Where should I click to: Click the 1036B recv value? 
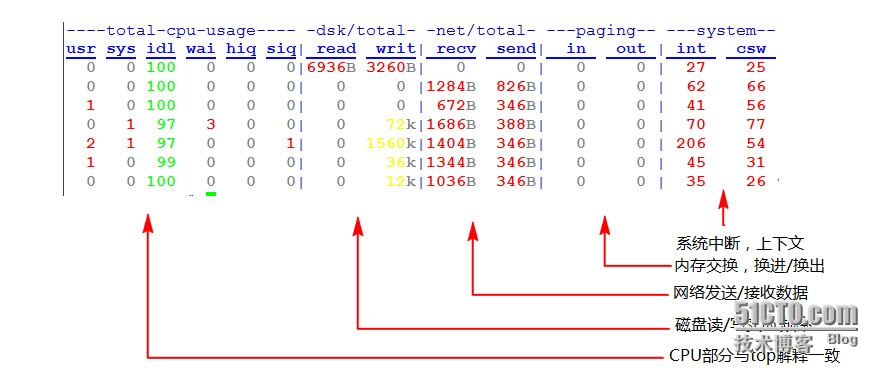tap(451, 181)
